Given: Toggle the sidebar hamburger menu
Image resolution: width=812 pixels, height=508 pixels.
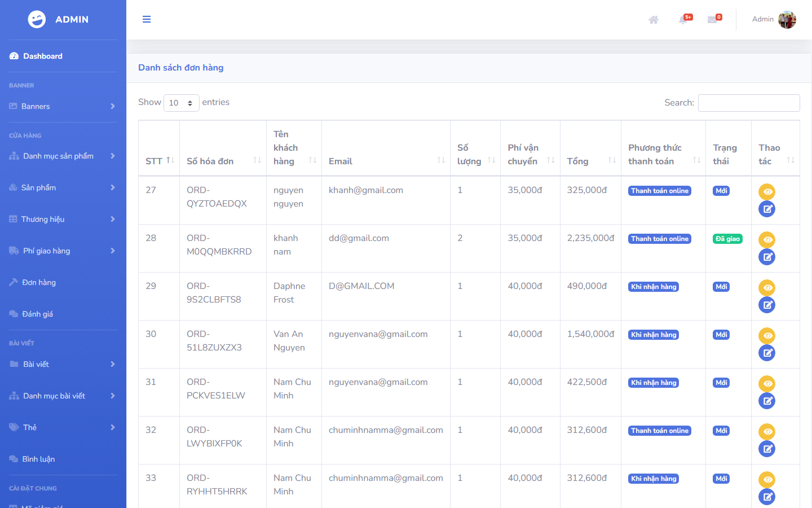Looking at the screenshot, I should coord(147,19).
